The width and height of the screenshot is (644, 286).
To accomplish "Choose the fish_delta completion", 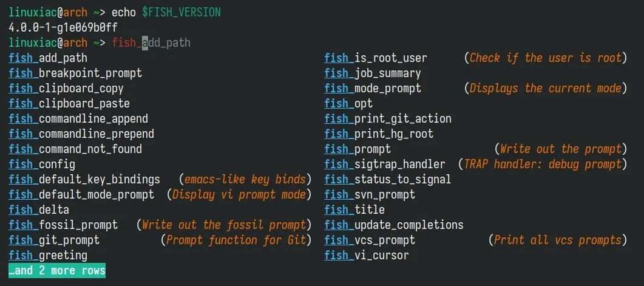I will tap(39, 210).
